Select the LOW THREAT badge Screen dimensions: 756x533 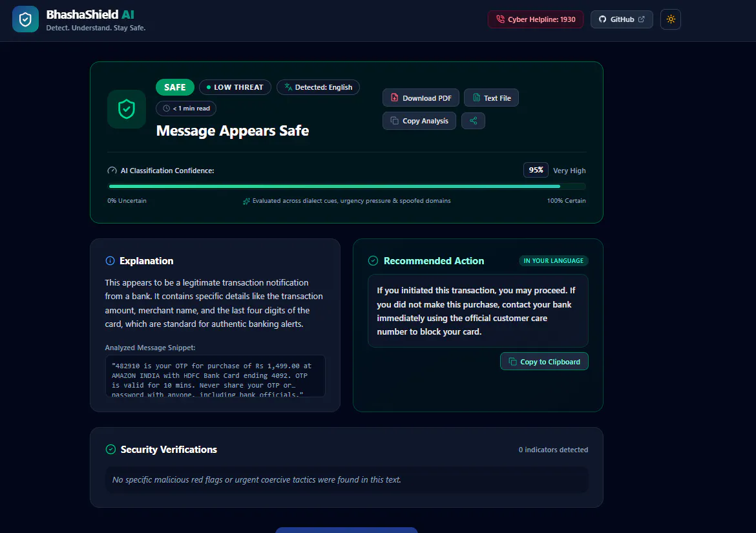pyautogui.click(x=235, y=87)
